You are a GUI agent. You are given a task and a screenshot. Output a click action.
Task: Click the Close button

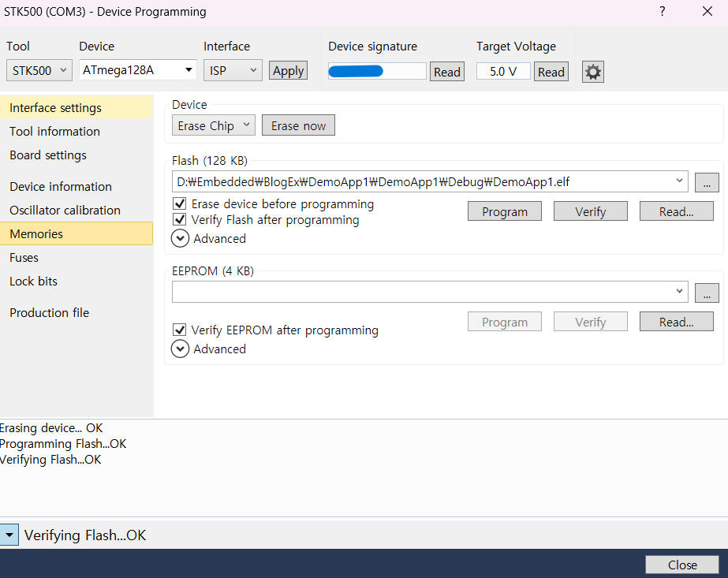682,565
